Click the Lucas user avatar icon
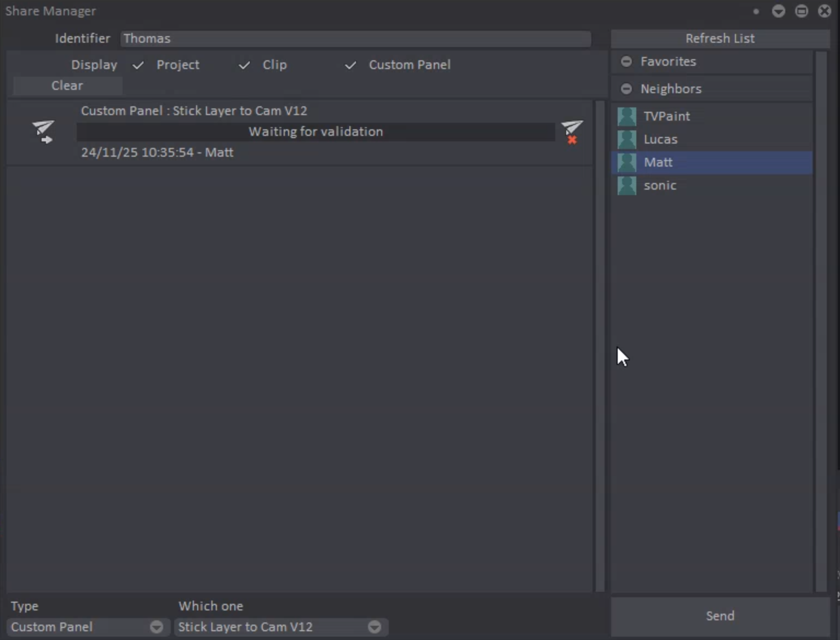 pyautogui.click(x=627, y=139)
